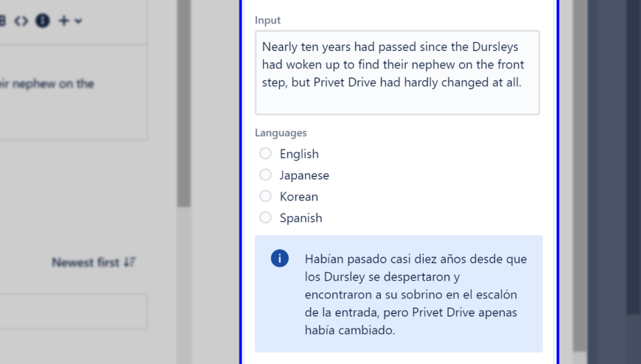Screen dimensions: 641x364
Task: Click the dark info panel icon in toolbar
Action: click(43, 21)
